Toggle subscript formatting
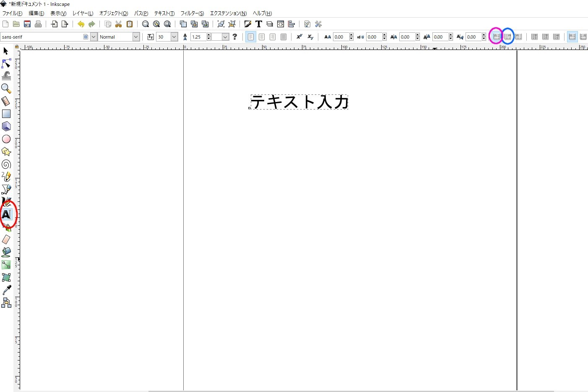The width and height of the screenshot is (588, 392). click(x=310, y=37)
